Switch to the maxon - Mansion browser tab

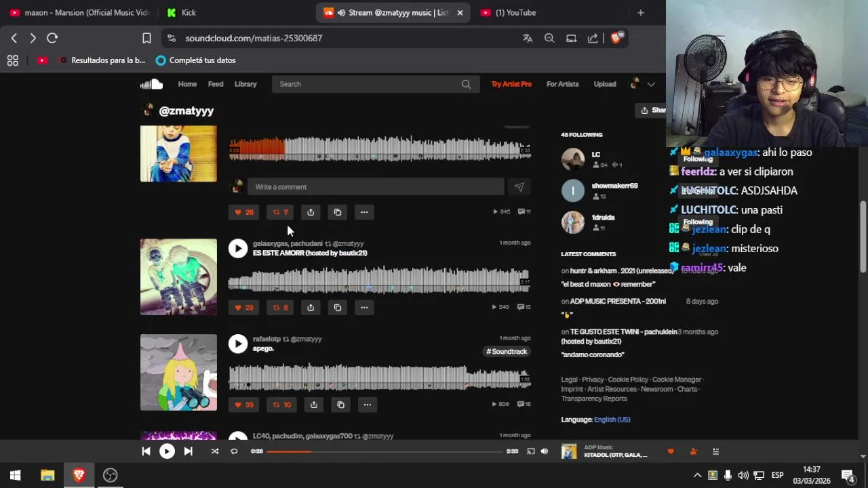[x=80, y=12]
